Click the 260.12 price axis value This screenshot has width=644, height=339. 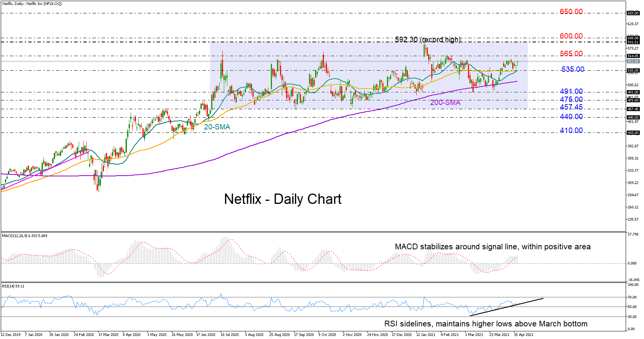[633, 207]
